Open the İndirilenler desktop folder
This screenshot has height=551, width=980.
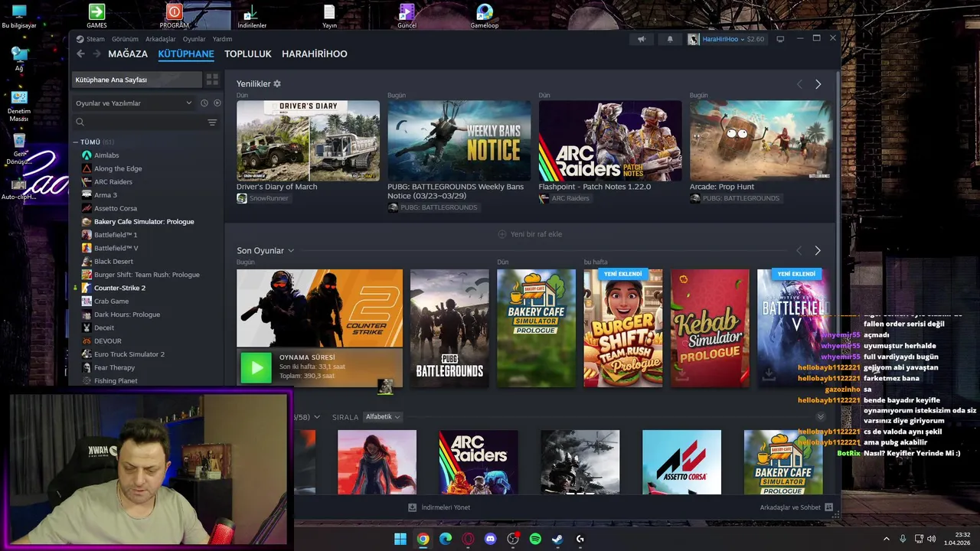[x=251, y=16]
